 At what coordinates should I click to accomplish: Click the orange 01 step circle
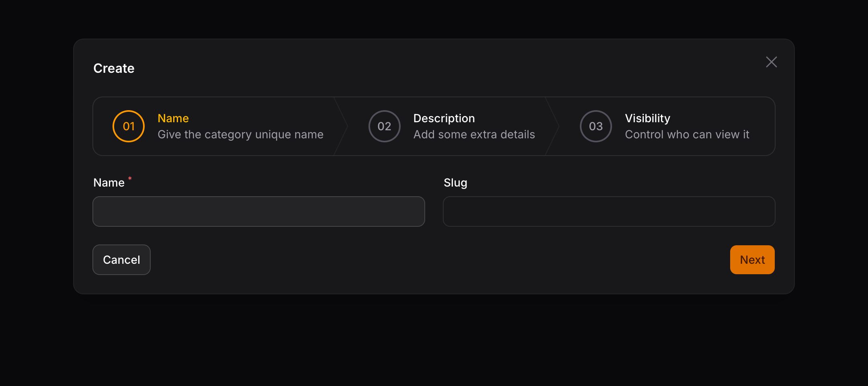129,126
